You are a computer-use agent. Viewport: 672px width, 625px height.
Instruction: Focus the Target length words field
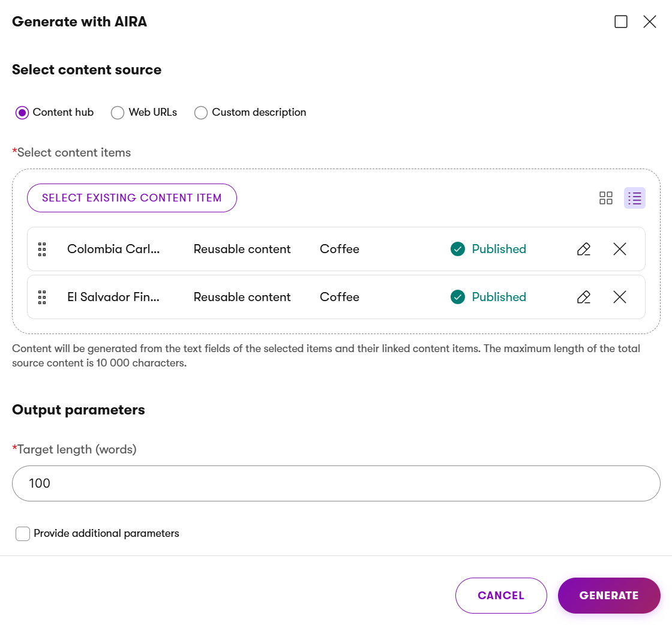pyautogui.click(x=336, y=483)
